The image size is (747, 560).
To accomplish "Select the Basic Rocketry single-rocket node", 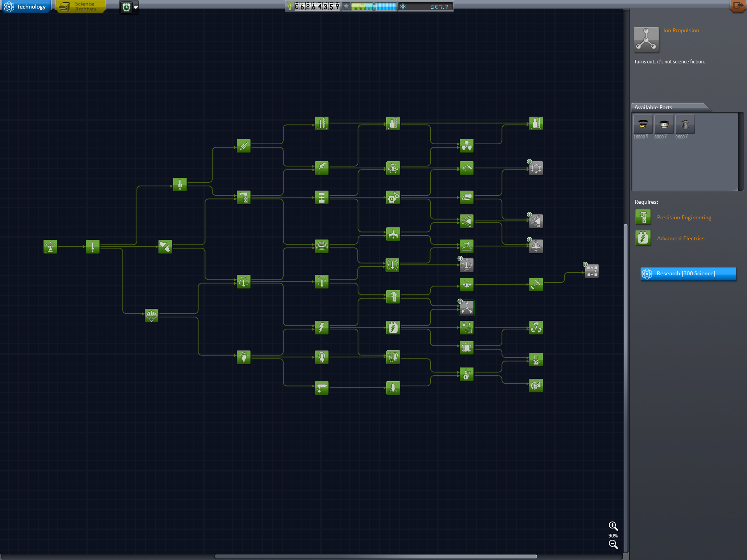I will point(93,247).
